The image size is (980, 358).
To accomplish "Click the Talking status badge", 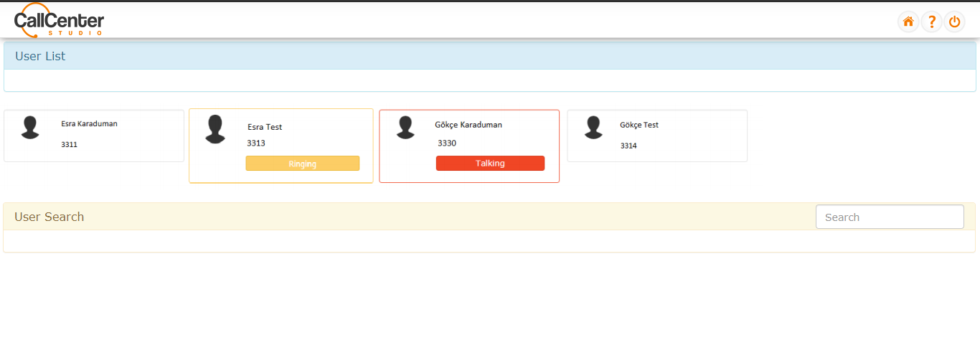I will [490, 164].
